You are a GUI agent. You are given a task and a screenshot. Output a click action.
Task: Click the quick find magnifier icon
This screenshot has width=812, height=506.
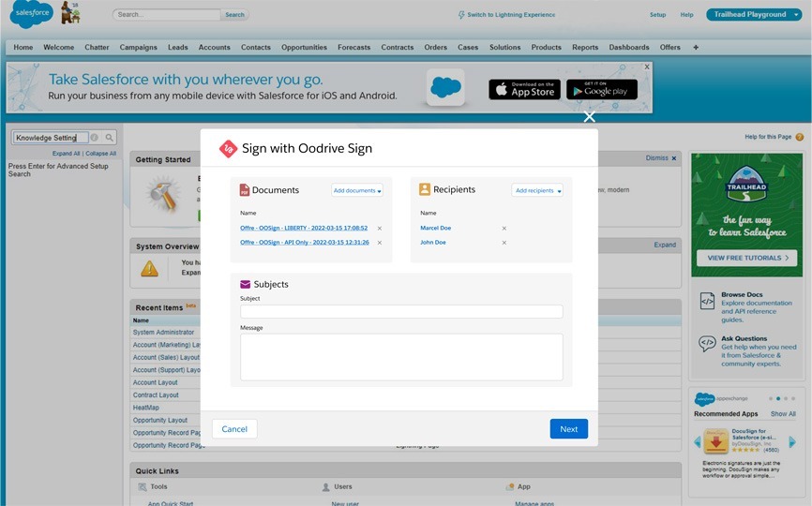point(110,138)
